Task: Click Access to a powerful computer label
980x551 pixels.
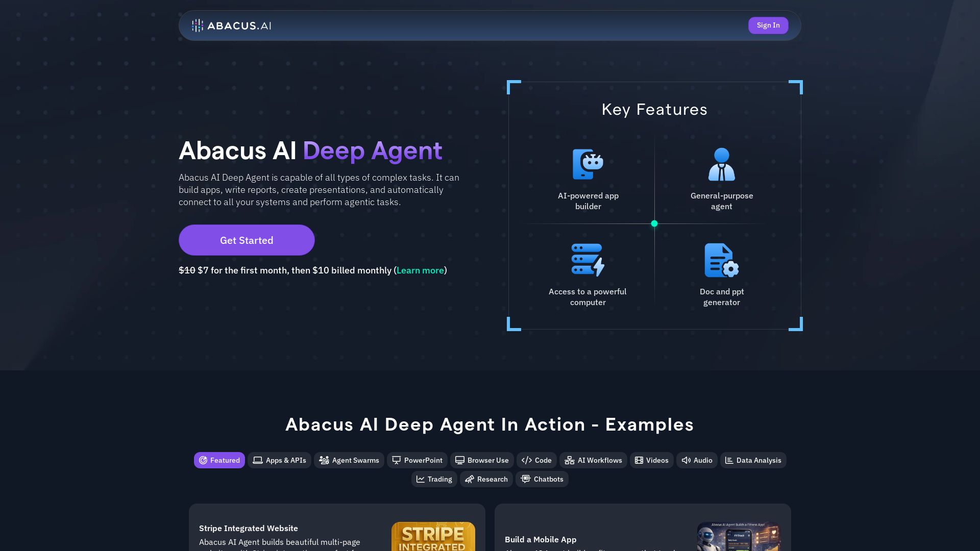Action: (x=587, y=297)
